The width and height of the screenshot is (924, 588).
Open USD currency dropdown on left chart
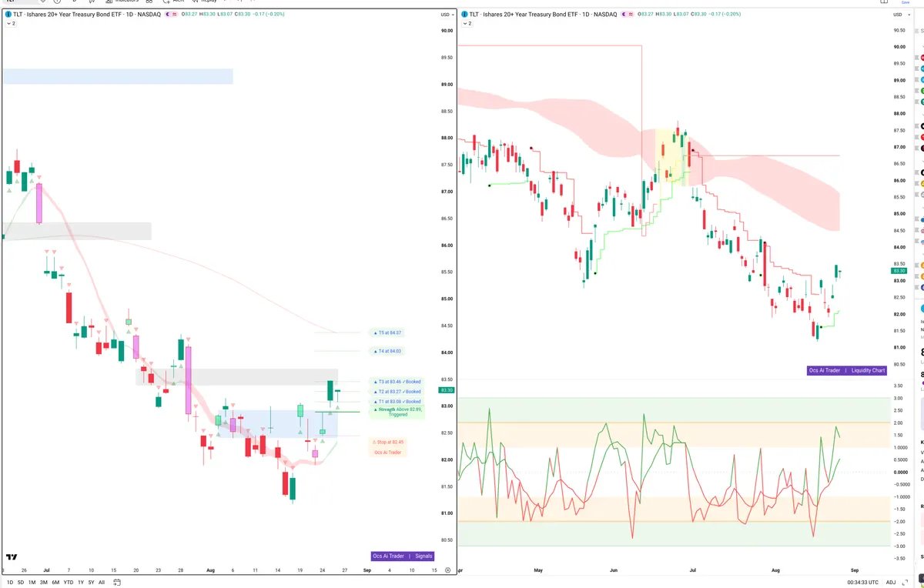click(x=447, y=15)
